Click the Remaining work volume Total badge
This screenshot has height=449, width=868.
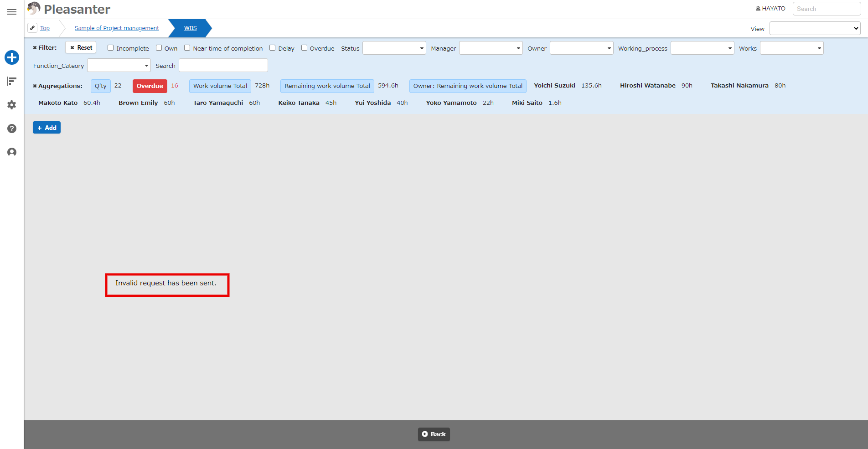[327, 86]
